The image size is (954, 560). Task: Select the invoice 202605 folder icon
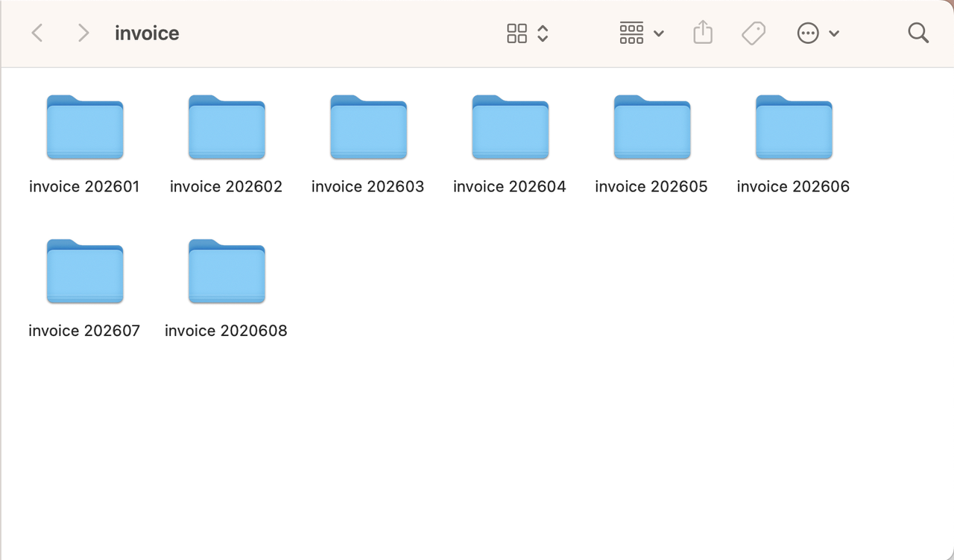click(x=652, y=127)
